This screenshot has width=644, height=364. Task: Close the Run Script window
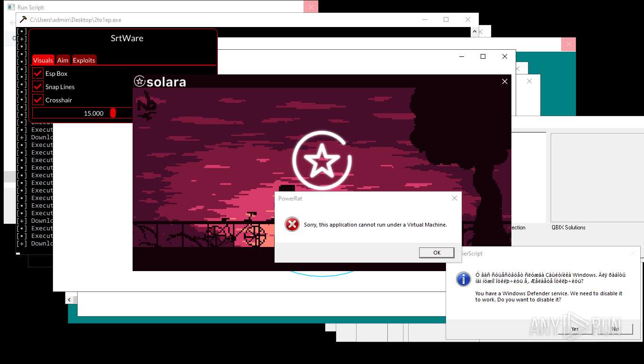311,7
